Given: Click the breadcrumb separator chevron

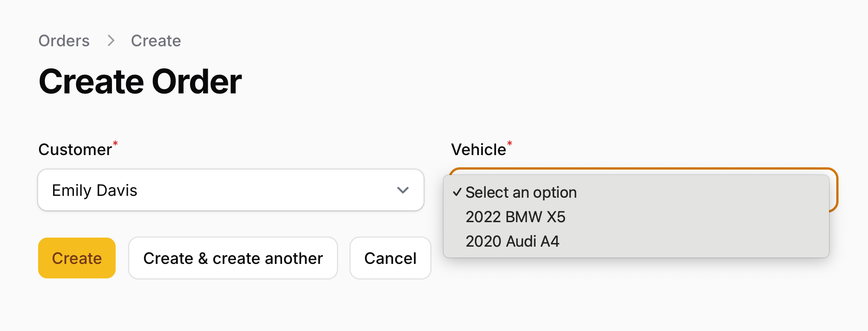Looking at the screenshot, I should pos(111,41).
